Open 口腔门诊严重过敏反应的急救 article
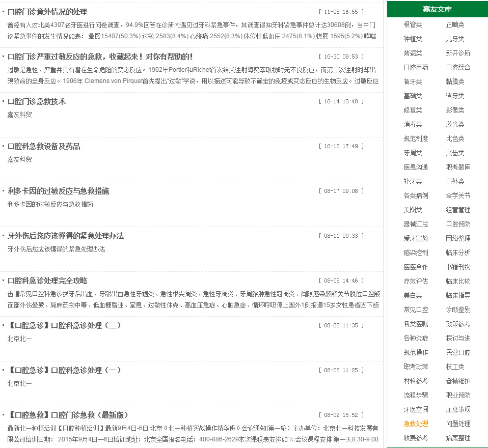Screen dimensions: 488x448 click(x=100, y=57)
